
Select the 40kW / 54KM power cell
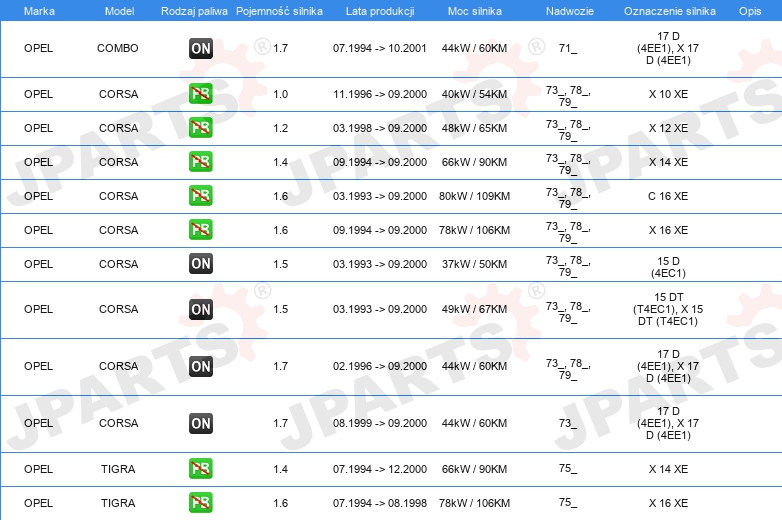coord(474,94)
